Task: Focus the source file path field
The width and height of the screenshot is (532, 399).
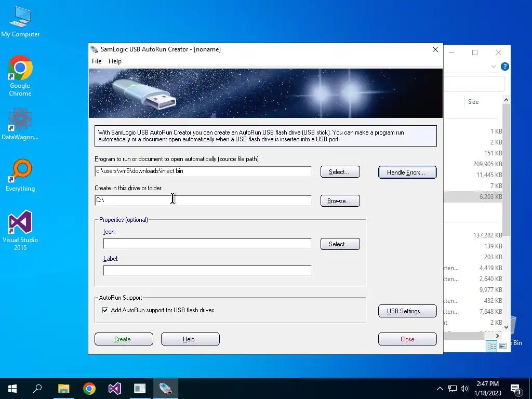Action: tap(203, 171)
